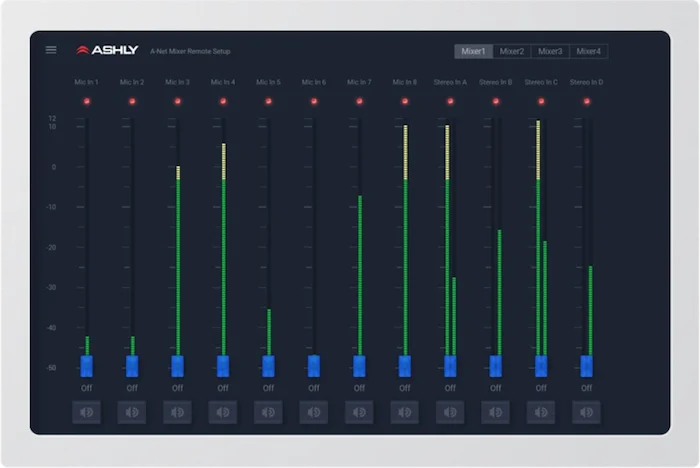Viewport: 700px width, 468px height.
Task: Switch to the Mixer4 tab
Action: point(589,51)
